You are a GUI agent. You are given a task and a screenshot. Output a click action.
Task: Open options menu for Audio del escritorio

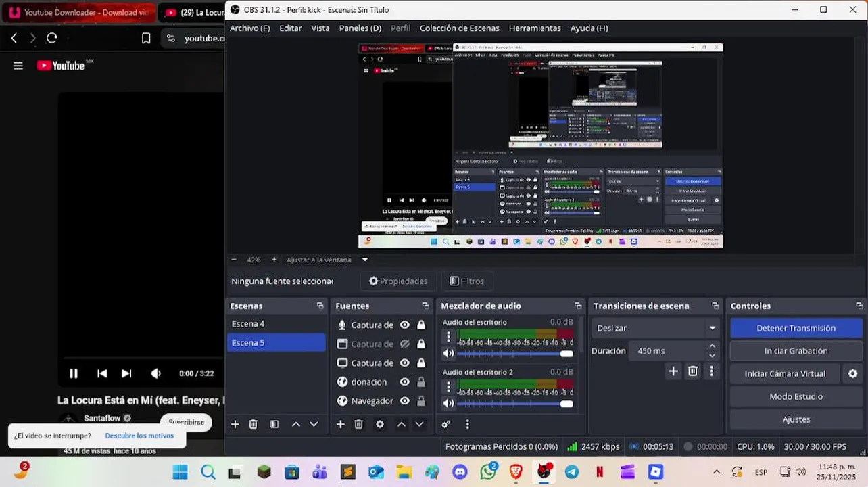pyautogui.click(x=448, y=336)
